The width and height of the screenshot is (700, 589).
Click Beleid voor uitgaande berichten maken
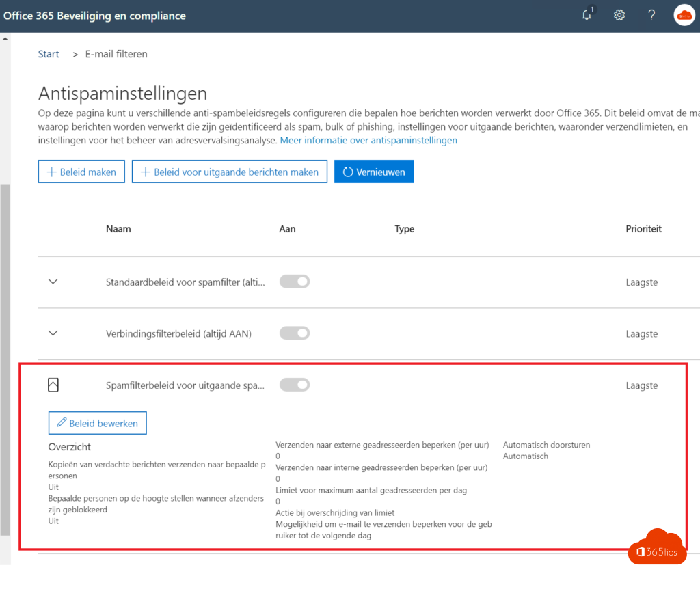230,172
